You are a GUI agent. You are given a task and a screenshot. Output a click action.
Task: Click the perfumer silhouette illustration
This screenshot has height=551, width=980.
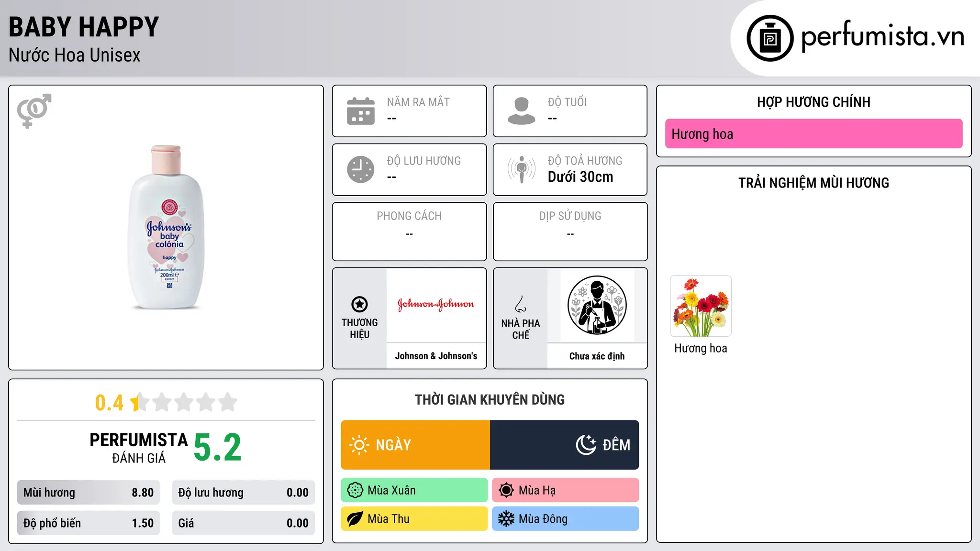point(597,305)
